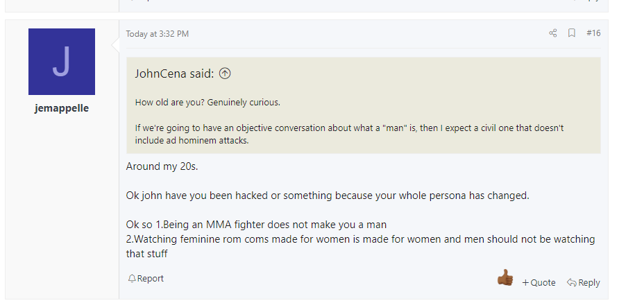Viewport: 644px width, 303px height.
Task: Follow the JohnCena said link
Action: [174, 73]
